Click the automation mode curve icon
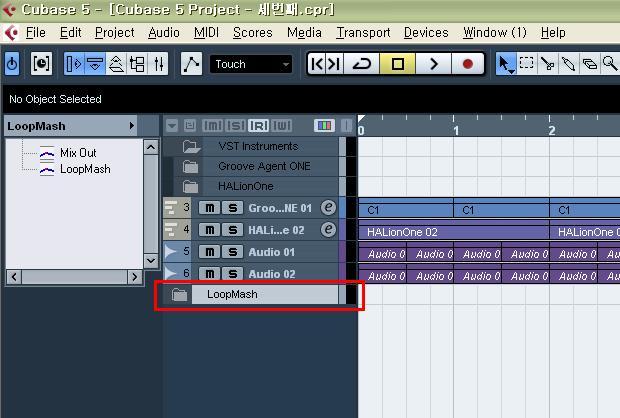This screenshot has width=620, height=418. (191, 63)
